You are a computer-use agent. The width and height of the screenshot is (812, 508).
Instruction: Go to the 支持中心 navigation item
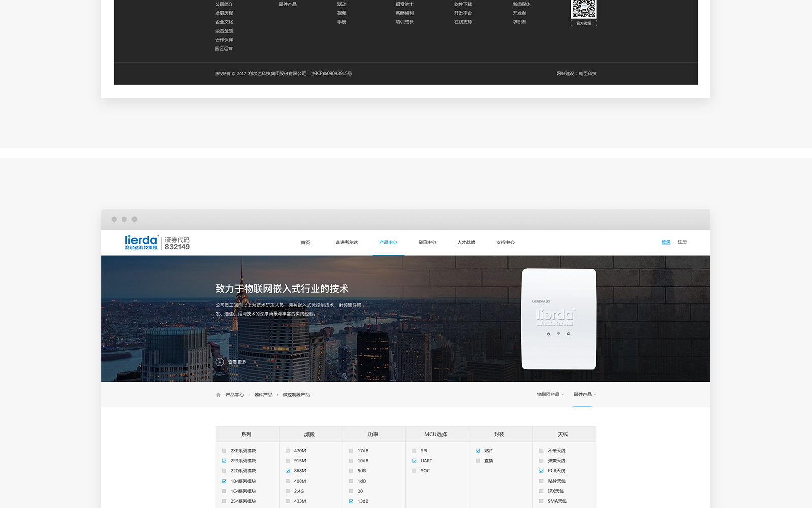tap(505, 242)
